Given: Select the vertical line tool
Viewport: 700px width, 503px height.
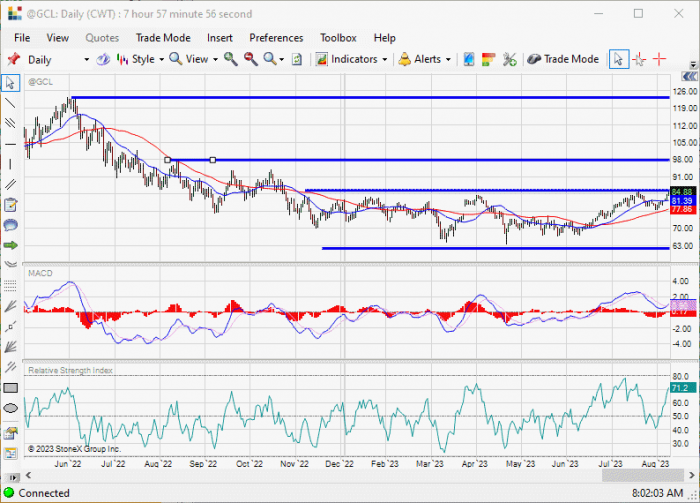Looking at the screenshot, I should click(10, 164).
